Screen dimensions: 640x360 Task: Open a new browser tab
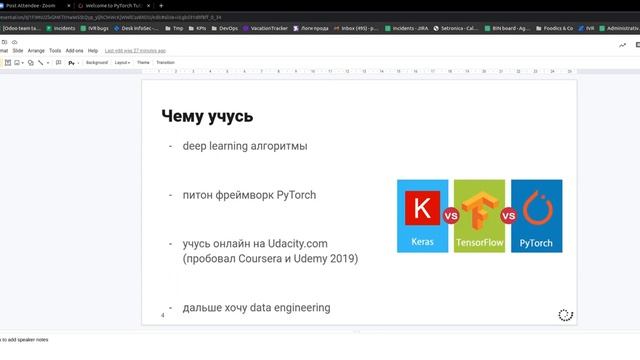tap(161, 6)
